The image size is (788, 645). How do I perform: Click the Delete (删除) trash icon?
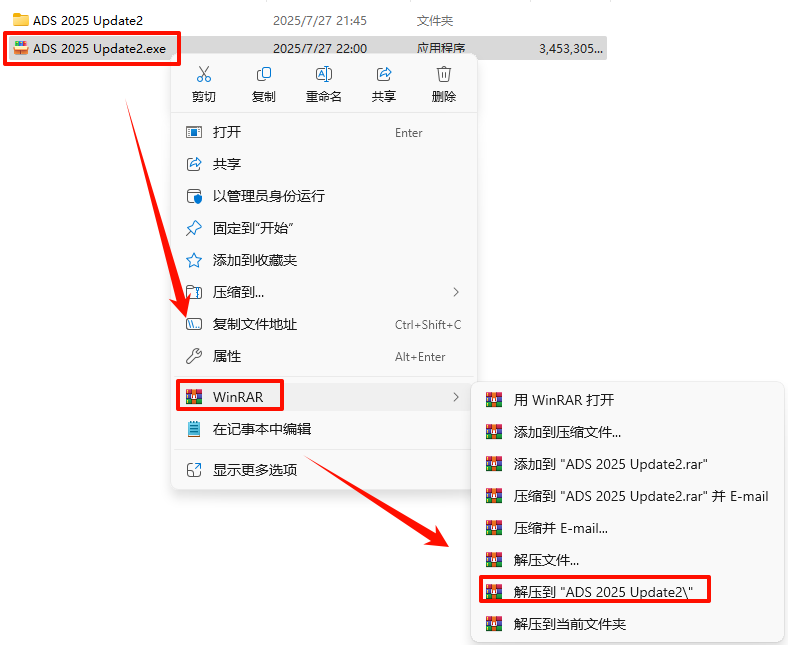coord(444,74)
